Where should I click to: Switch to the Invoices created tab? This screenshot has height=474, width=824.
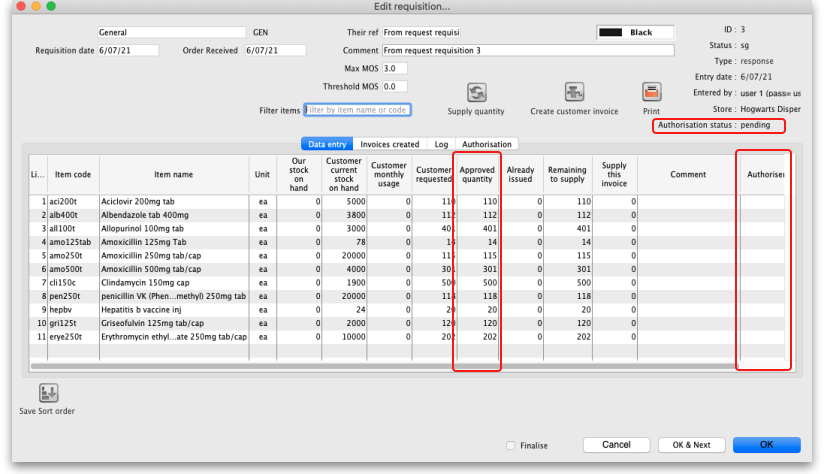389,144
